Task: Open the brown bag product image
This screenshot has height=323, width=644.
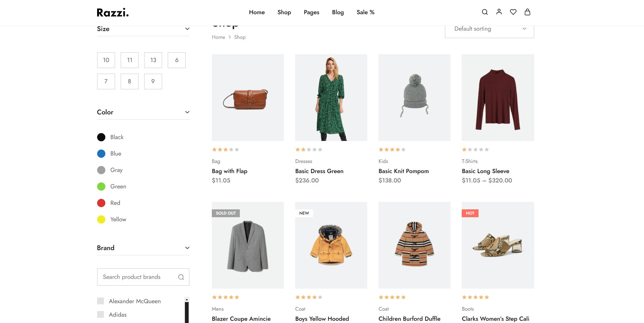Action: click(x=248, y=98)
